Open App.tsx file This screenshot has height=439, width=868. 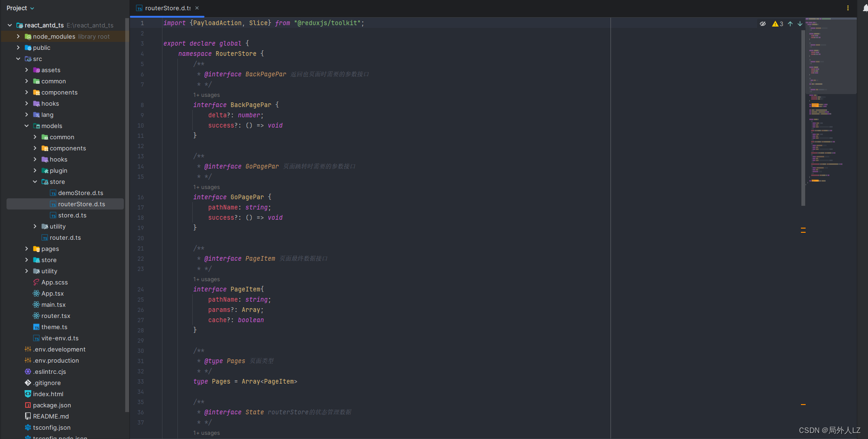[52, 293]
